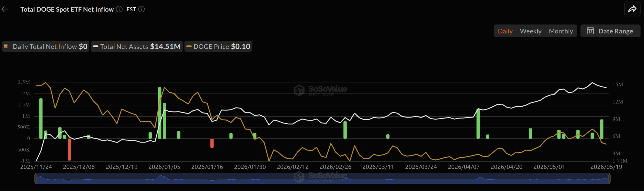Click the EST timezone label
The width and height of the screenshot is (644, 191).
[x=131, y=9]
